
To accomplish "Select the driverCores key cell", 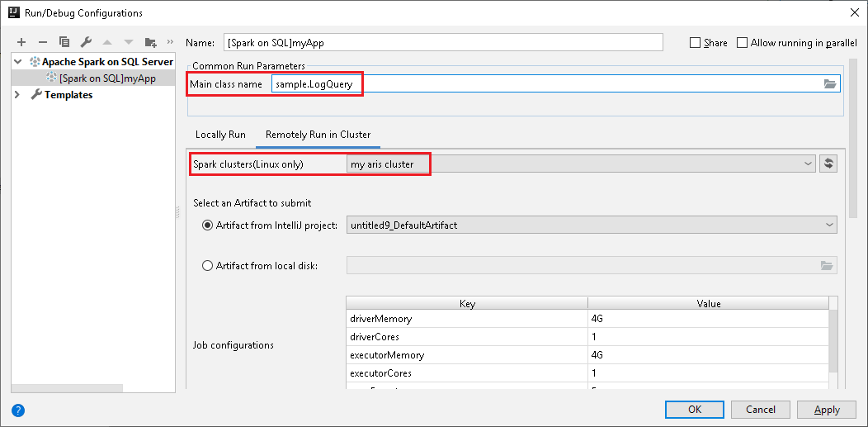I will point(467,337).
